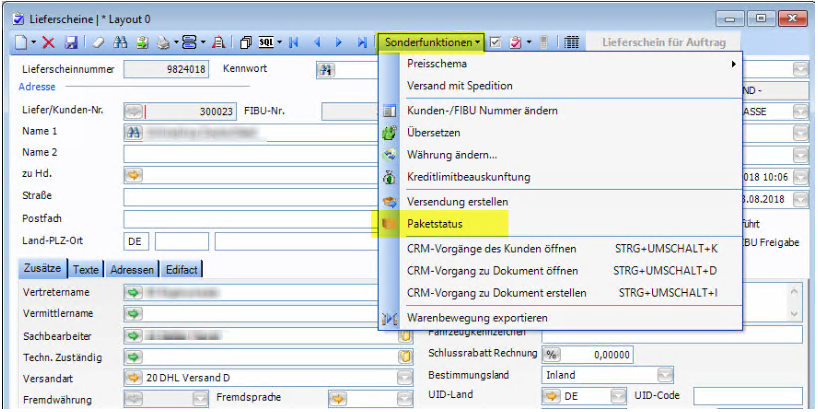
Task: Toggle the checkbox icon next to Sonderfunktionen
Action: pyautogui.click(x=496, y=42)
